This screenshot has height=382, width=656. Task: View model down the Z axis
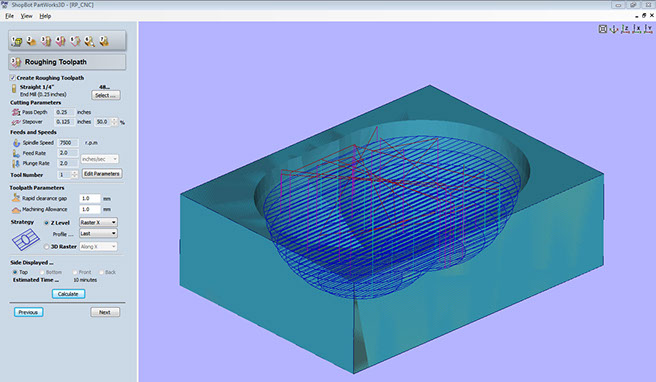[x=625, y=29]
